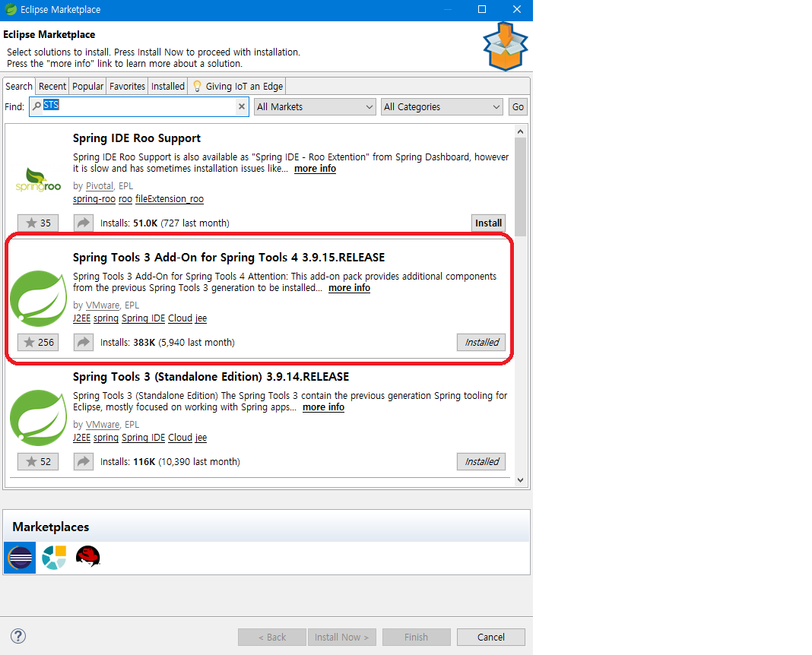Click the Cancel button
This screenshot has height=655, width=812.
tap(491, 637)
